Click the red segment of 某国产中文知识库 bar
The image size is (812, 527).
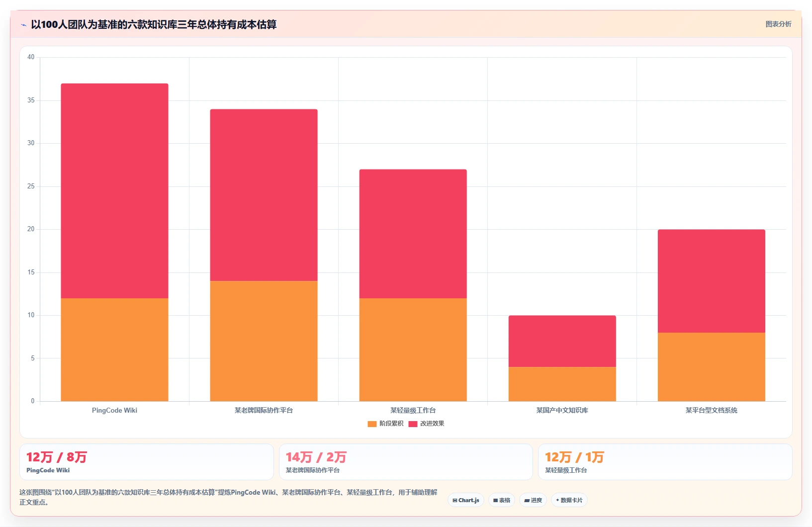click(x=562, y=341)
